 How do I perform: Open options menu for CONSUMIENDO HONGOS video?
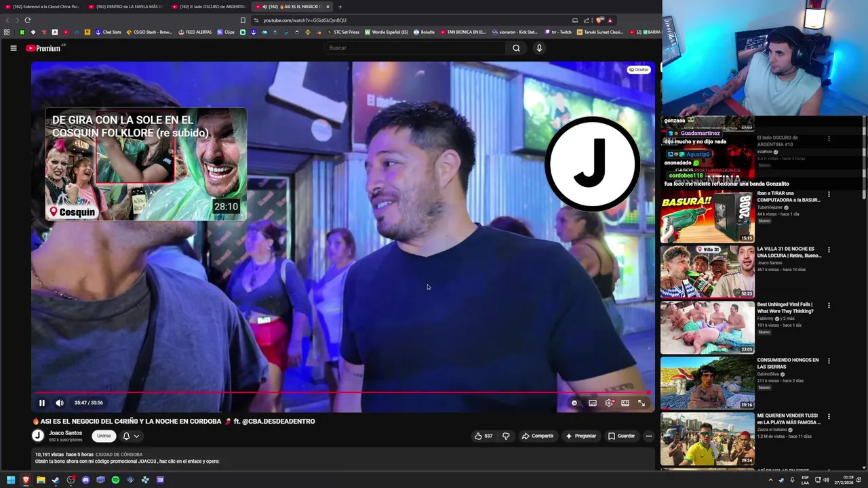point(829,361)
